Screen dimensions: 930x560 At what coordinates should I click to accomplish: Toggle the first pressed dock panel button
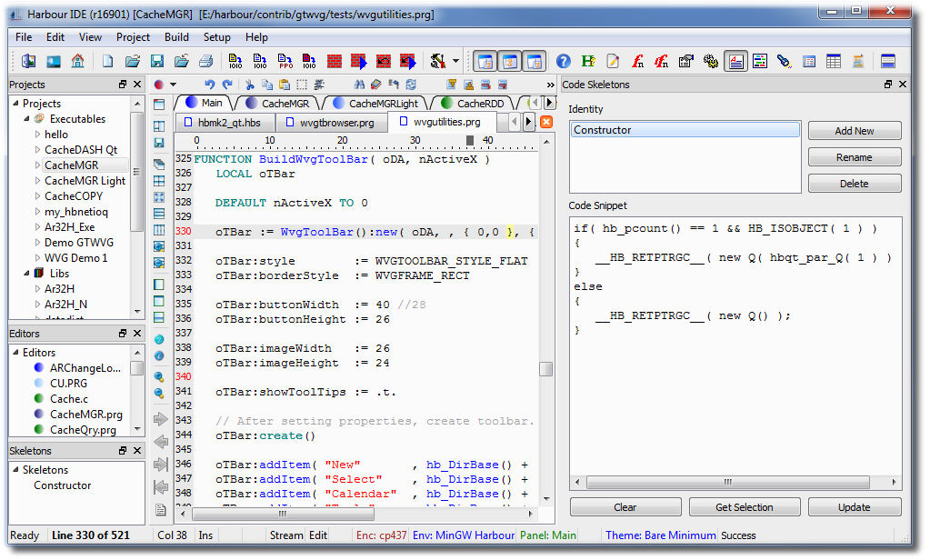pyautogui.click(x=485, y=61)
